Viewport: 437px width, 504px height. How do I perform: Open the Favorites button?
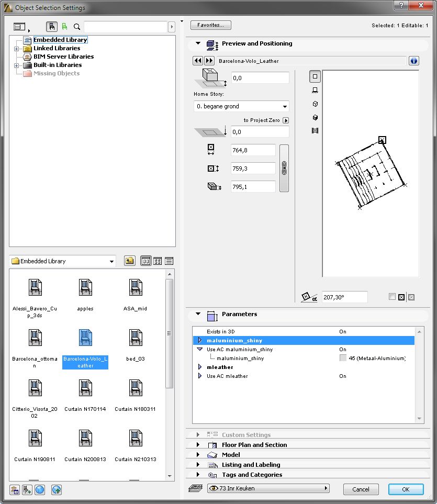(x=210, y=25)
